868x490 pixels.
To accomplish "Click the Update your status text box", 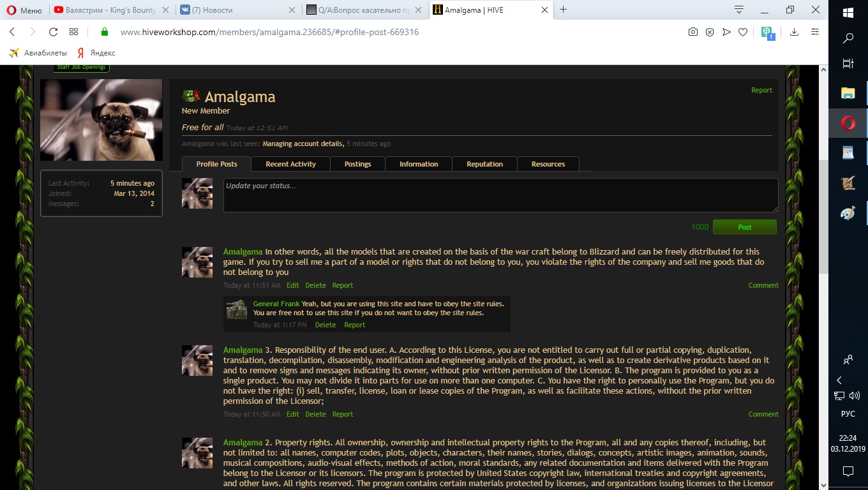I will [500, 195].
